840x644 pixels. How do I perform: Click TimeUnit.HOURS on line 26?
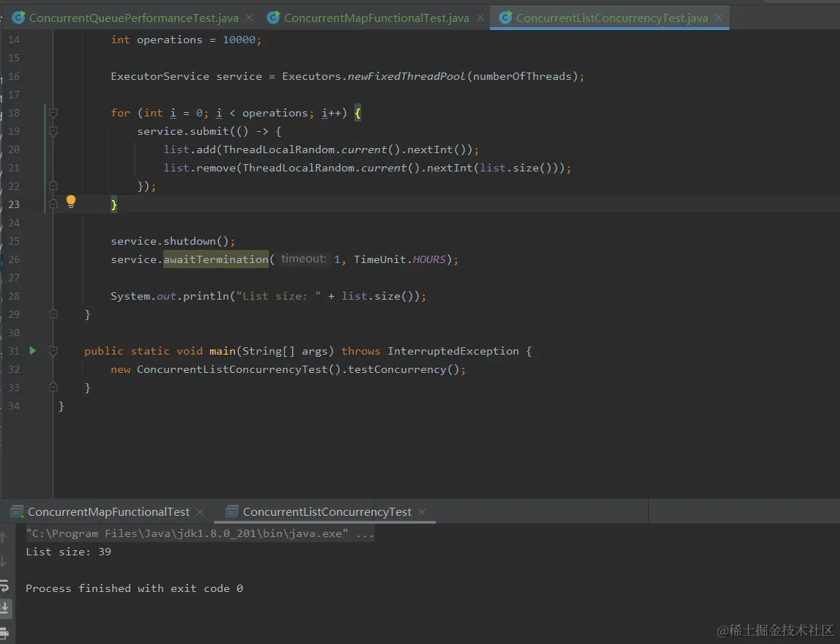pyautogui.click(x=400, y=259)
